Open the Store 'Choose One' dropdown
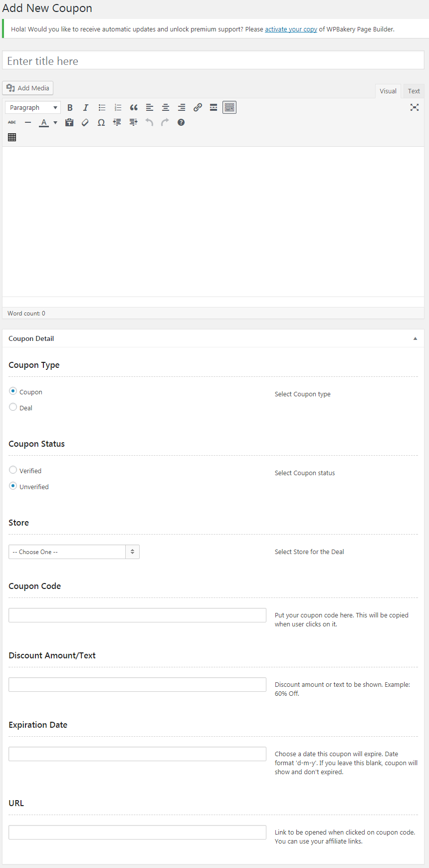Image resolution: width=429 pixels, height=868 pixels. pyautogui.click(x=74, y=552)
